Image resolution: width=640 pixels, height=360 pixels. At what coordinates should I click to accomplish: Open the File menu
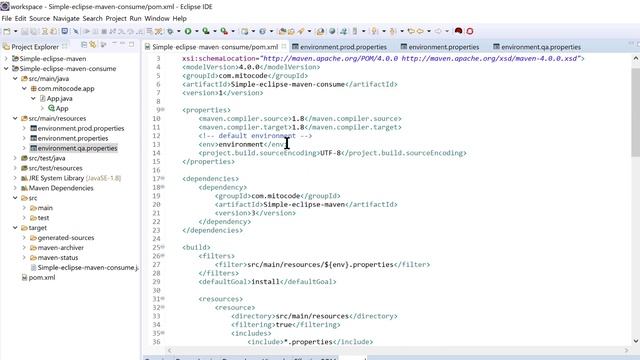(7, 18)
